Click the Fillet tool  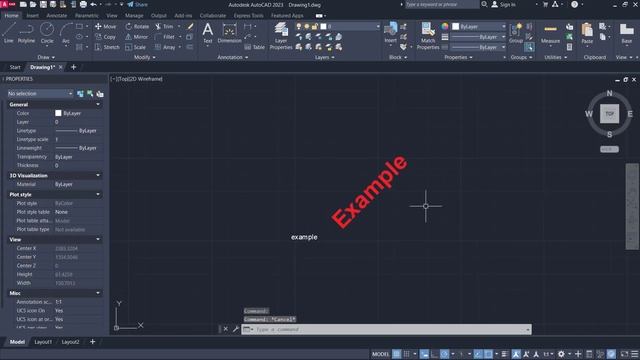(165, 37)
